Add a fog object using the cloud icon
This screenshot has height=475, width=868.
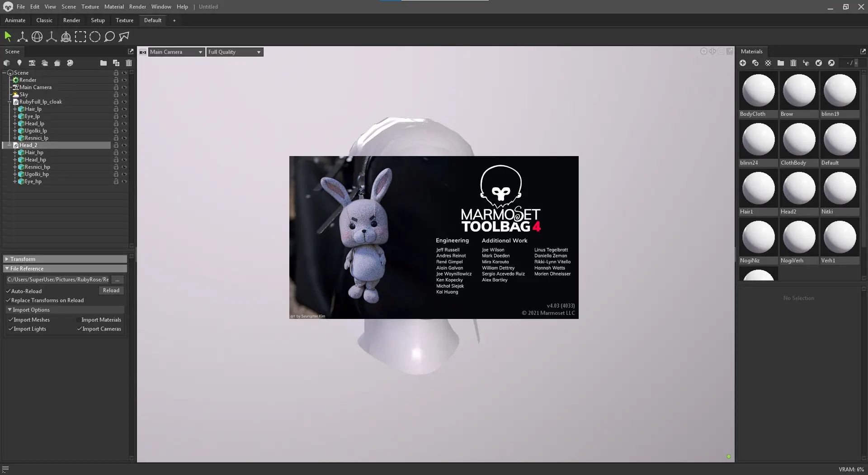[x=45, y=63]
